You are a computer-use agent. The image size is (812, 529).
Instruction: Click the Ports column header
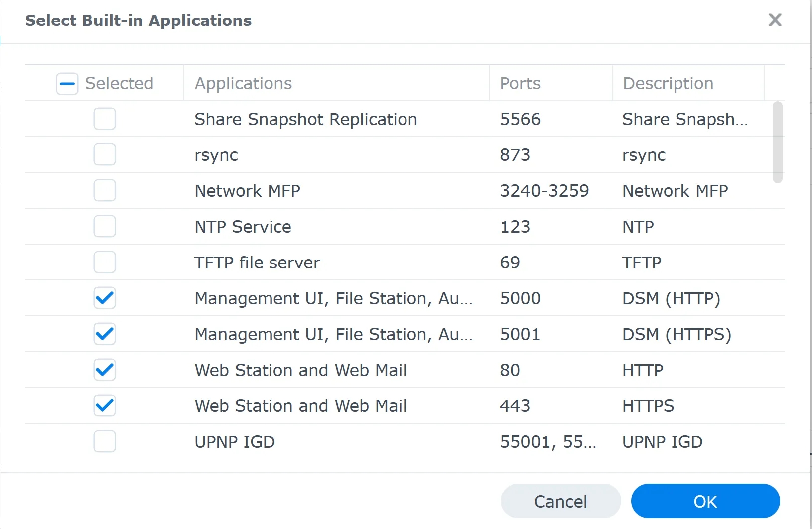click(520, 83)
